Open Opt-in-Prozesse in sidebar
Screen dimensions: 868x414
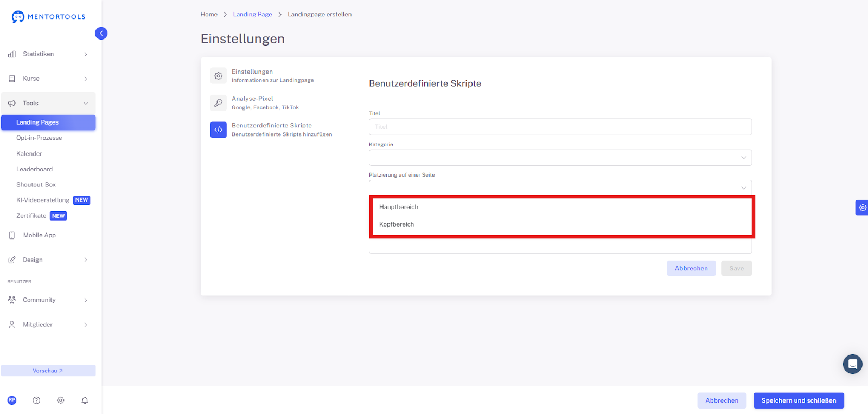39,138
